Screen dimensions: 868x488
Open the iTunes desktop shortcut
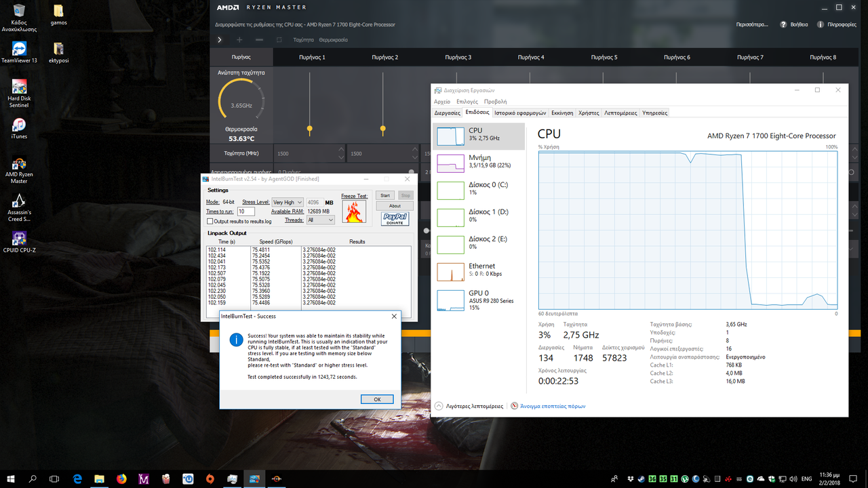click(19, 128)
